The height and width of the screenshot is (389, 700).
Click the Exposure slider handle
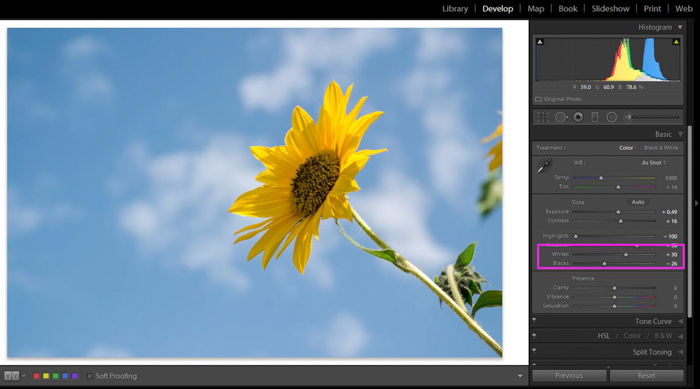click(x=618, y=212)
